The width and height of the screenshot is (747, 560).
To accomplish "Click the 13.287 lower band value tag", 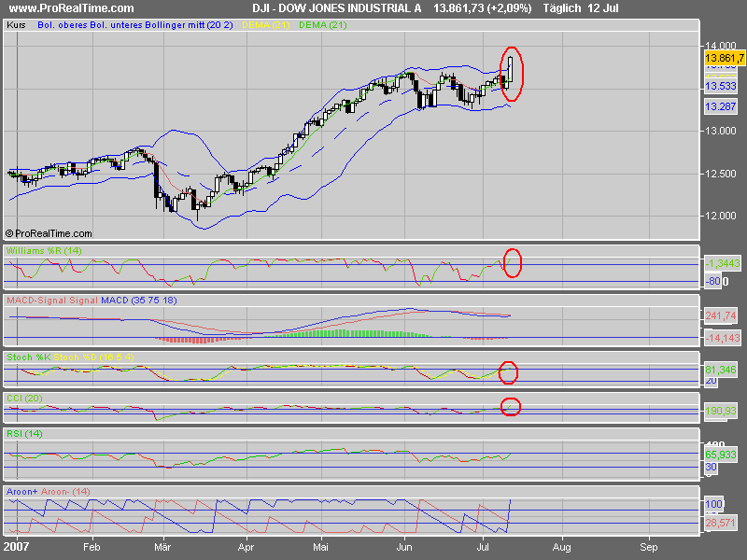I will 720,106.
